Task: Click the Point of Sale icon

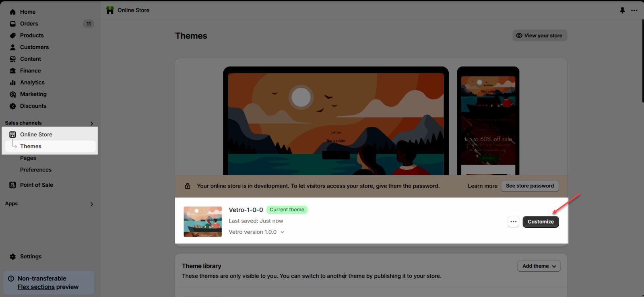Action: pos(13,185)
